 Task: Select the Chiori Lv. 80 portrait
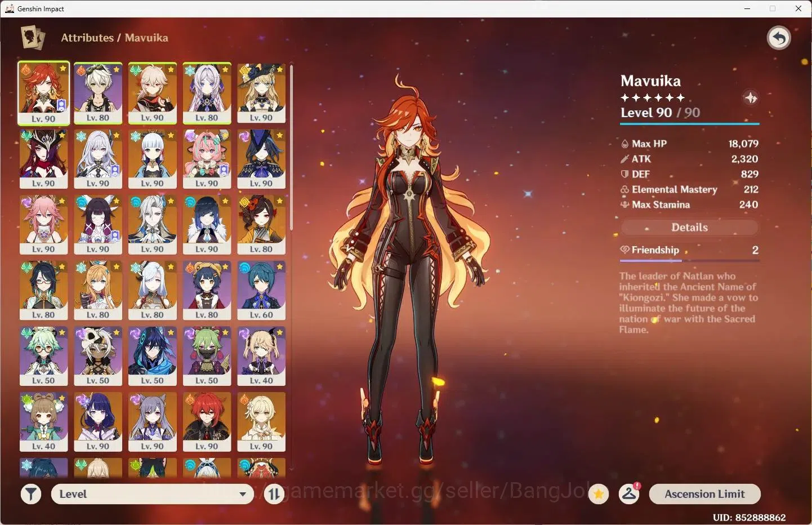coord(261,225)
